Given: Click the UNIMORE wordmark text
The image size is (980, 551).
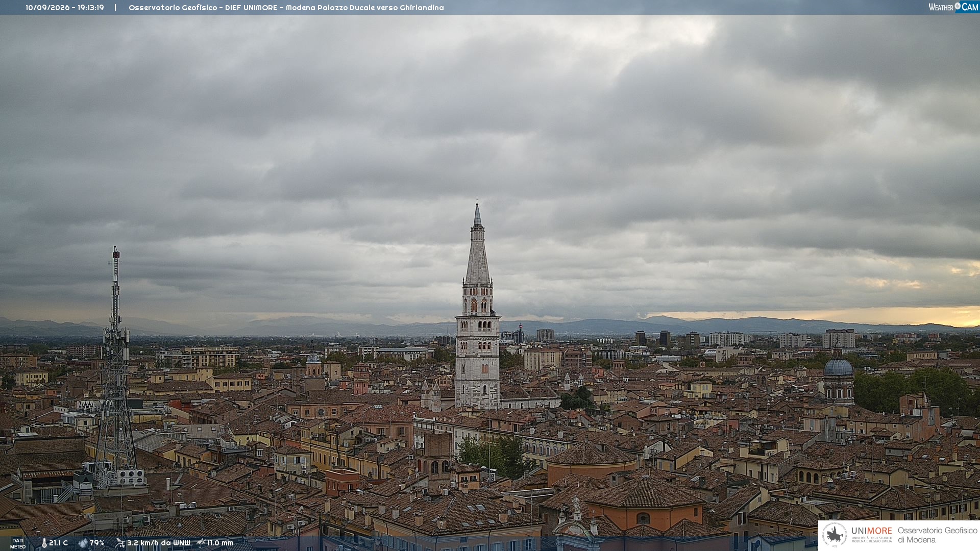Looking at the screenshot, I should (x=871, y=531).
